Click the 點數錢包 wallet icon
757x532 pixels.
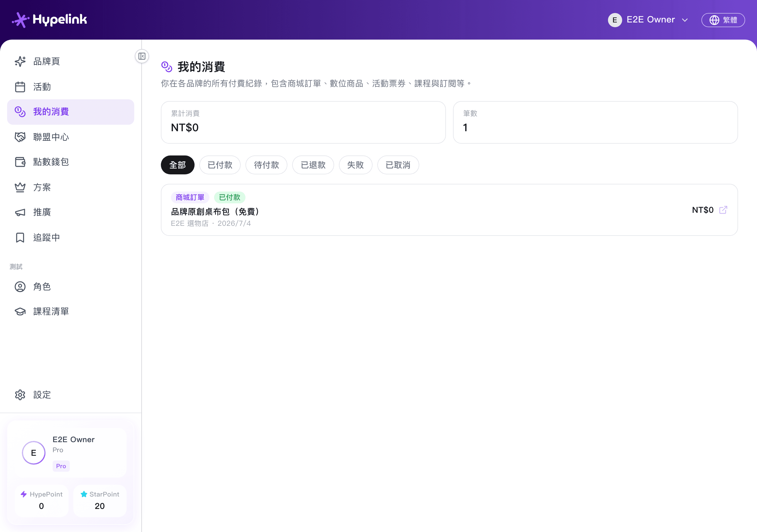tap(20, 162)
